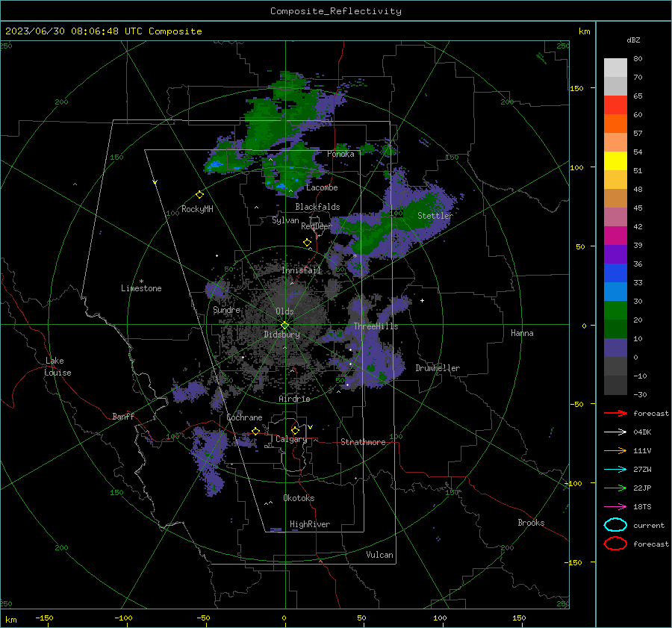Viewport: 672px width, 628px height.
Task: Select the dark green 10–20 dBZ swatch
Action: [615, 329]
